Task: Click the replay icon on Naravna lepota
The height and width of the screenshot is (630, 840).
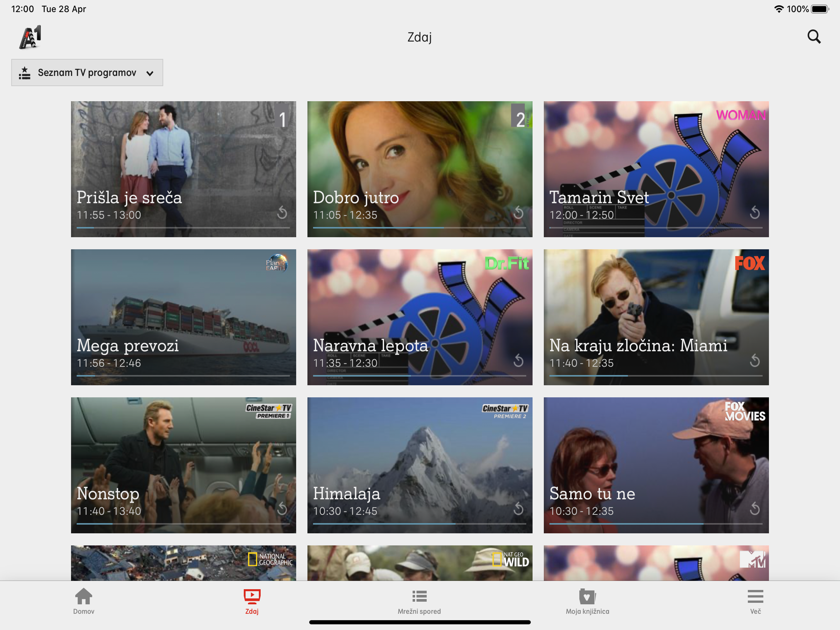Action: [x=519, y=360]
